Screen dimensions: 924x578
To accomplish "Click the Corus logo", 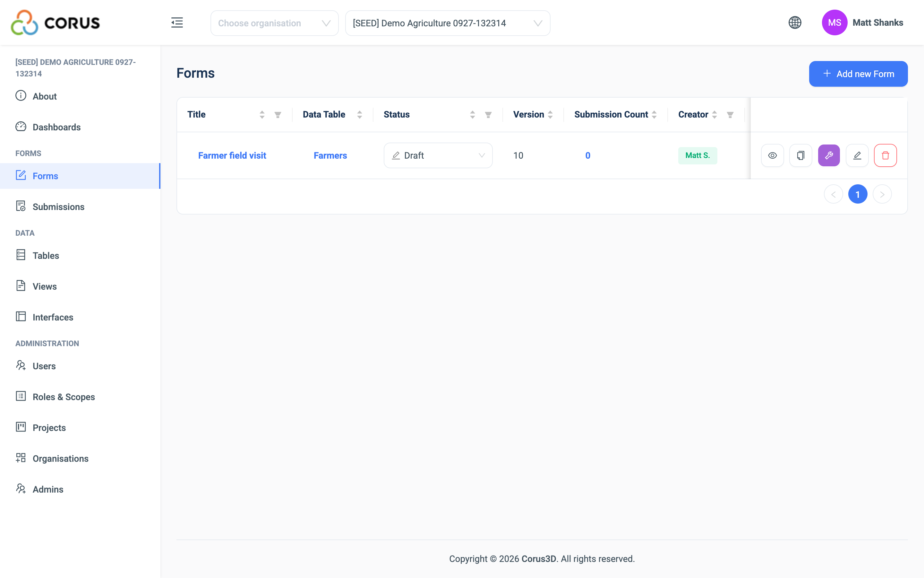I will tap(56, 22).
